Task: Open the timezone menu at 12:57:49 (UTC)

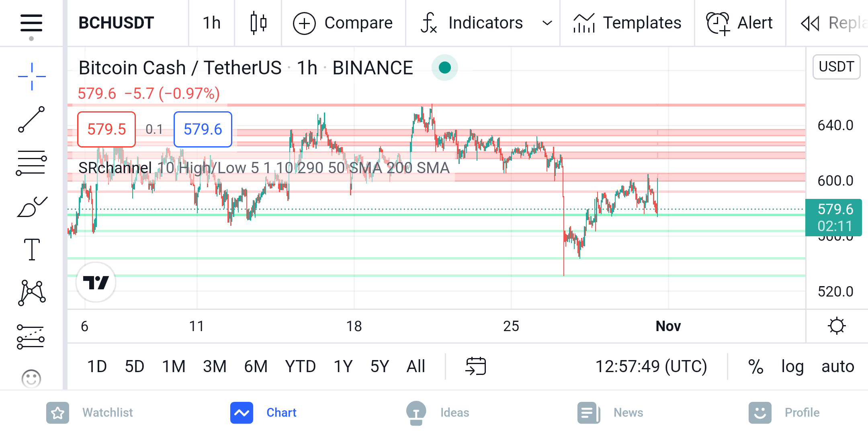Action: pos(651,366)
